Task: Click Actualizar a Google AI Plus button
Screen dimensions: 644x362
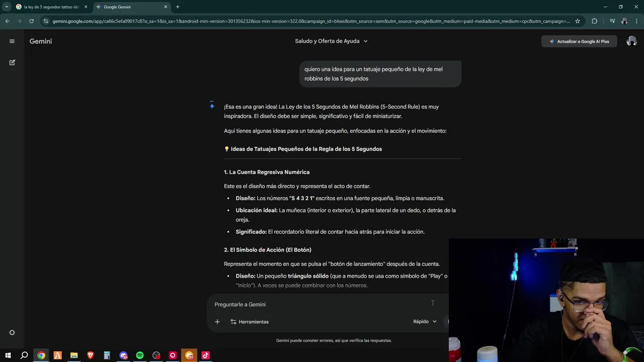Action: pyautogui.click(x=579, y=41)
